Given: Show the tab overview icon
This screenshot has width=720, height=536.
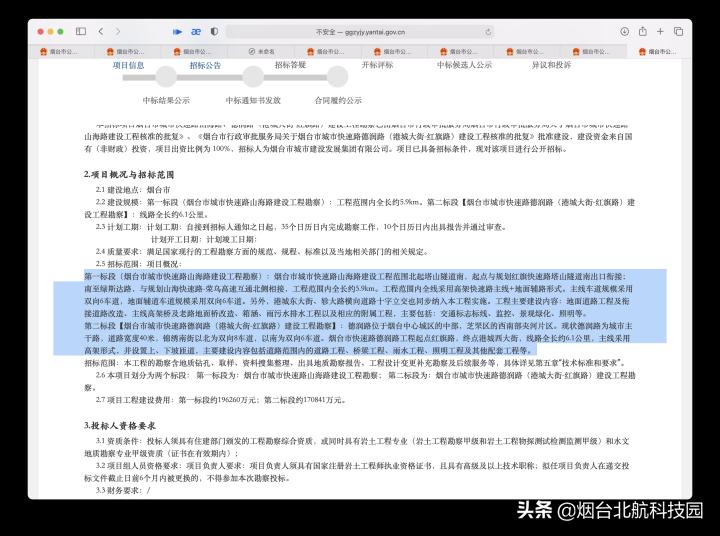Looking at the screenshot, I should pyautogui.click(x=678, y=31).
